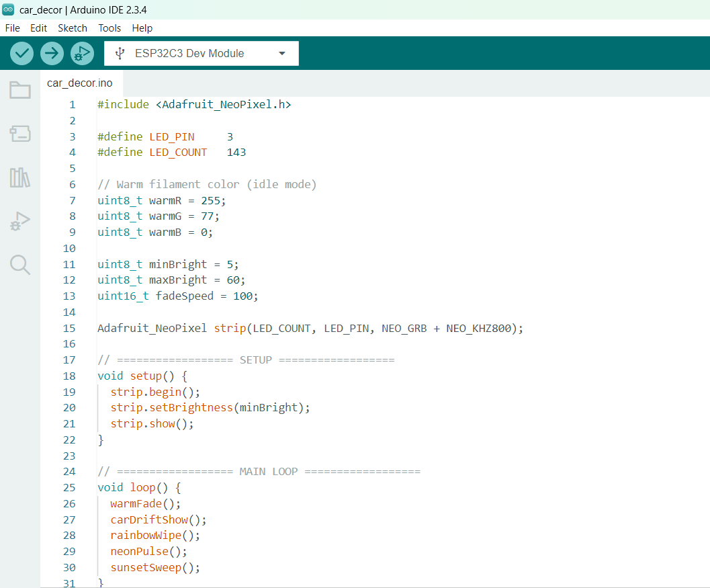Click the carDriftShow() call
The height and width of the screenshot is (588, 710).
tap(159, 520)
